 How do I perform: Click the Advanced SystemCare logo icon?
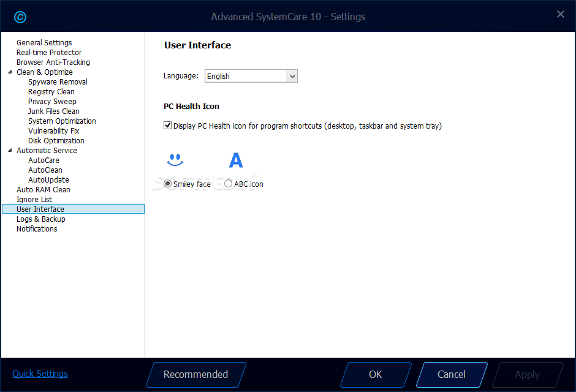(20, 17)
